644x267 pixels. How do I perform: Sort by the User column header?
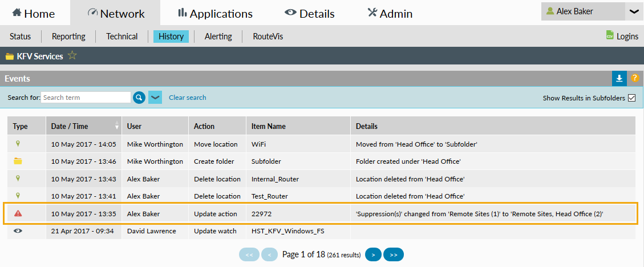click(155, 126)
